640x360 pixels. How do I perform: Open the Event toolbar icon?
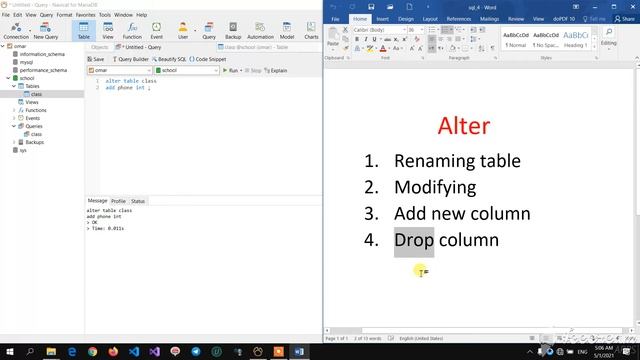tap(156, 31)
